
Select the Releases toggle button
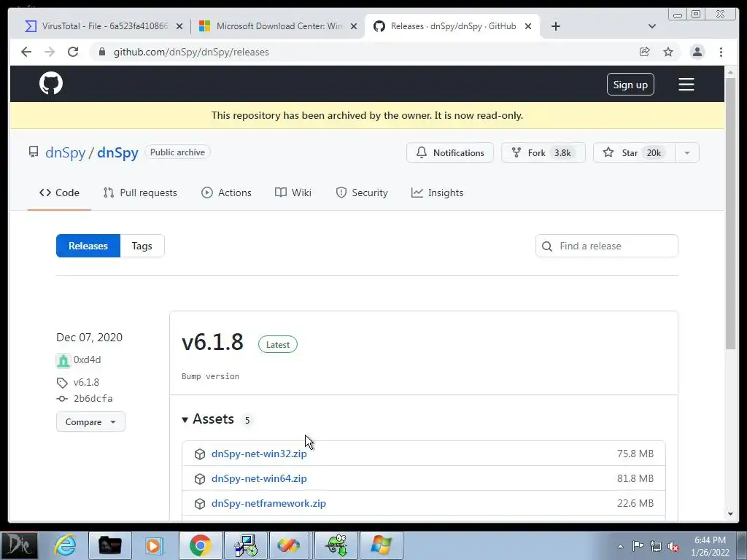(88, 246)
